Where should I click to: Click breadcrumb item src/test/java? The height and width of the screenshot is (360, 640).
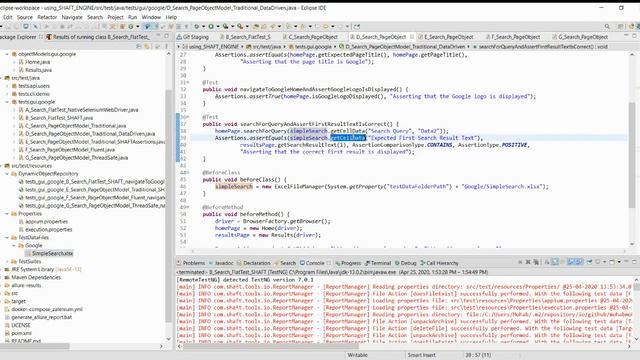click(x=263, y=47)
